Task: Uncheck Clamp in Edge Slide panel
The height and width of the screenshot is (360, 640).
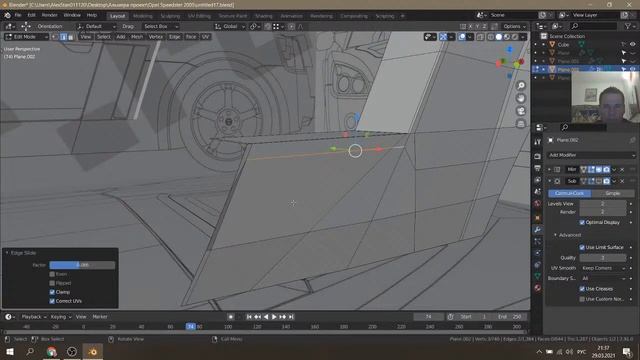Action: (x=52, y=292)
